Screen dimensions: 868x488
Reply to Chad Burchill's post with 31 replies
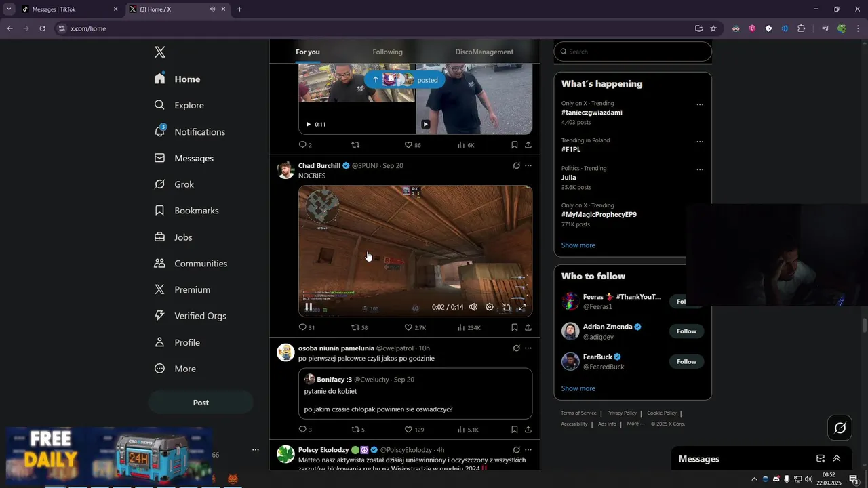pos(307,327)
